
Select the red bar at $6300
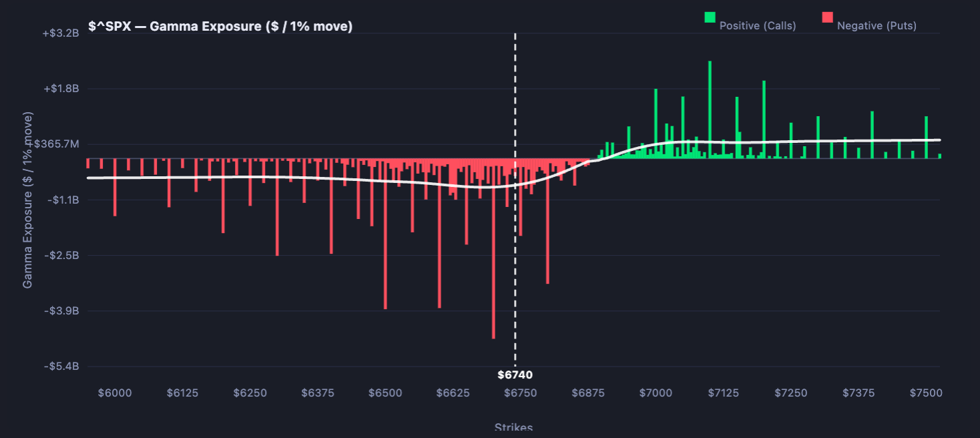[x=277, y=207]
